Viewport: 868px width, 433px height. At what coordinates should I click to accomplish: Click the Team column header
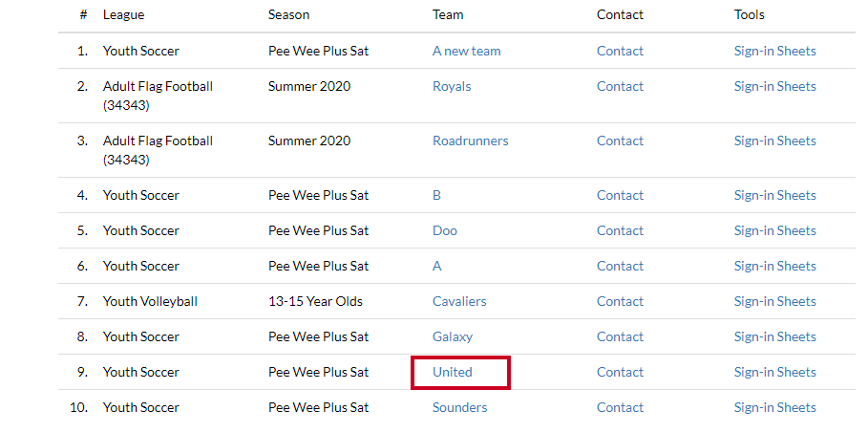[x=448, y=15]
